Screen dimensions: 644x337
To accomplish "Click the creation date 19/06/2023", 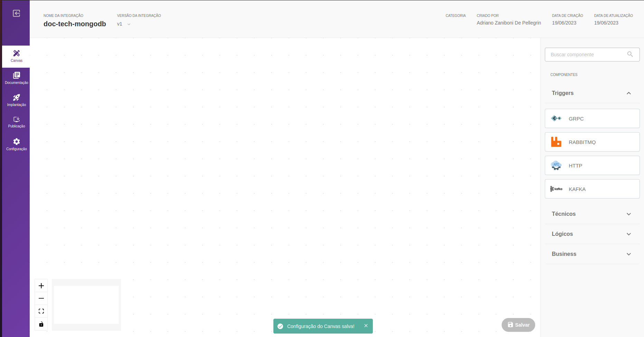I will click(x=564, y=23).
